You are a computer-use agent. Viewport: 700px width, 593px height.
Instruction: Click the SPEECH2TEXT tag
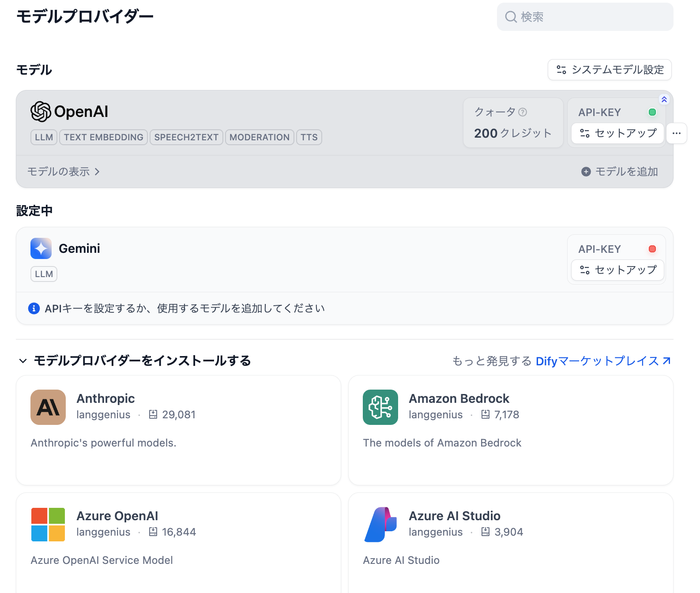coord(186,137)
